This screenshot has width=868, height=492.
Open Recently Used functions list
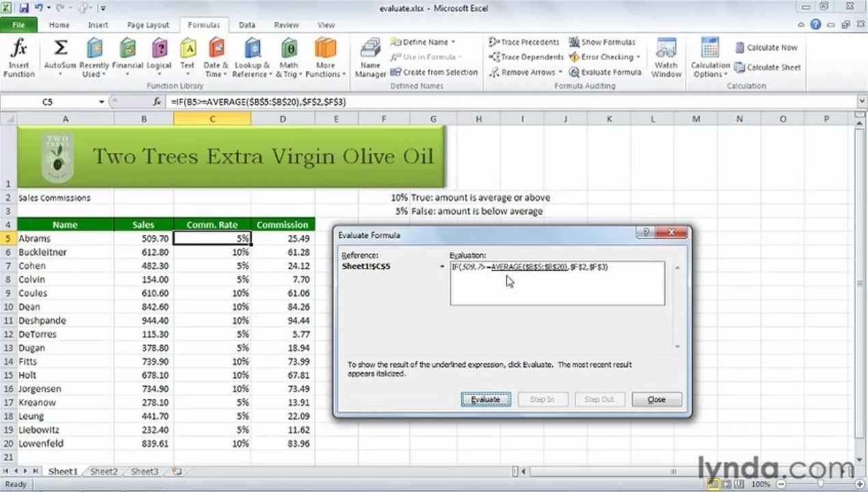pos(94,59)
